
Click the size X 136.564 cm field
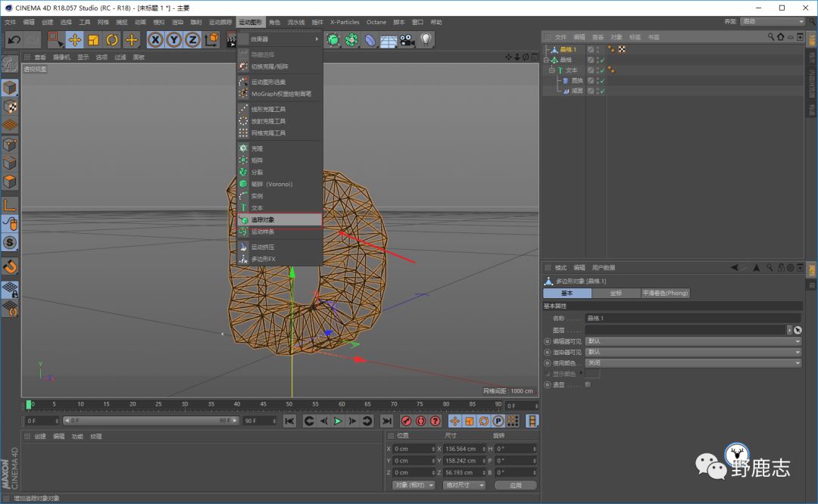[x=465, y=449]
